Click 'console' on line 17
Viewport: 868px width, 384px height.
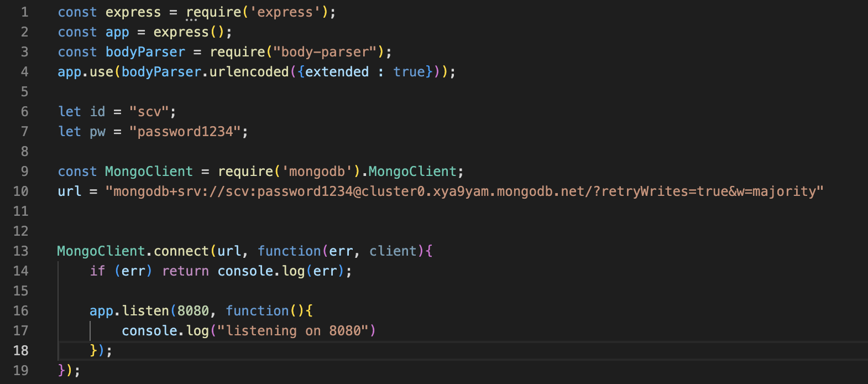click(149, 331)
